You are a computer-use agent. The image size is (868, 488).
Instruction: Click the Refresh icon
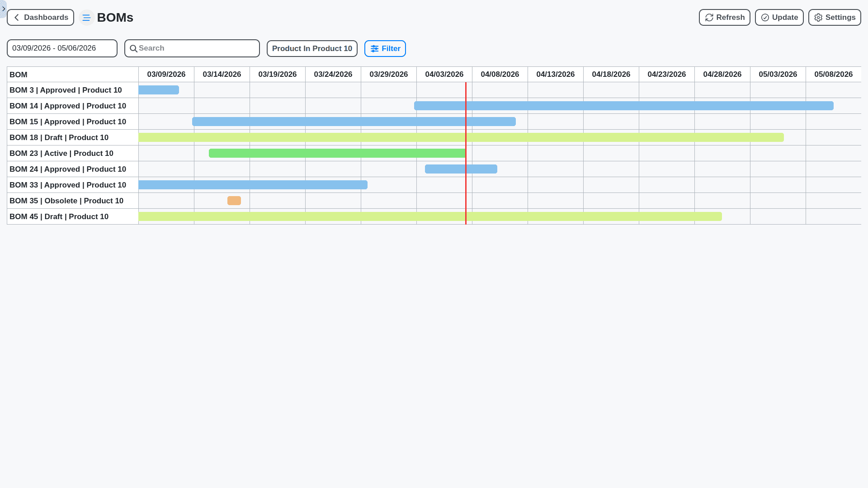709,17
